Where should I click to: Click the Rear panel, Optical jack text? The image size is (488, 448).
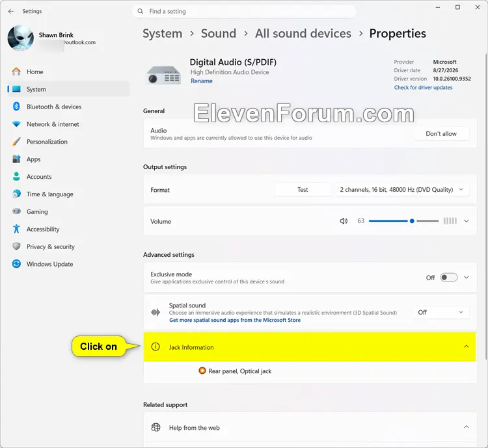(x=240, y=371)
